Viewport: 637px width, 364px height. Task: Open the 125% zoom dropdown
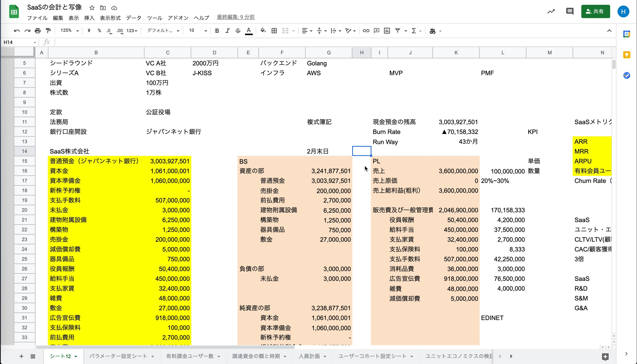point(70,31)
